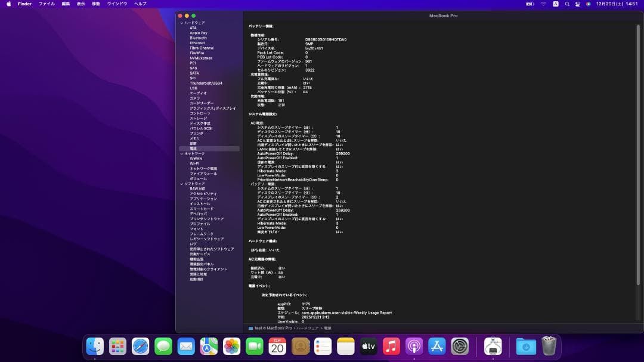
Task: Click the Wi-Fi status icon in menu bar
Action: (x=543, y=4)
